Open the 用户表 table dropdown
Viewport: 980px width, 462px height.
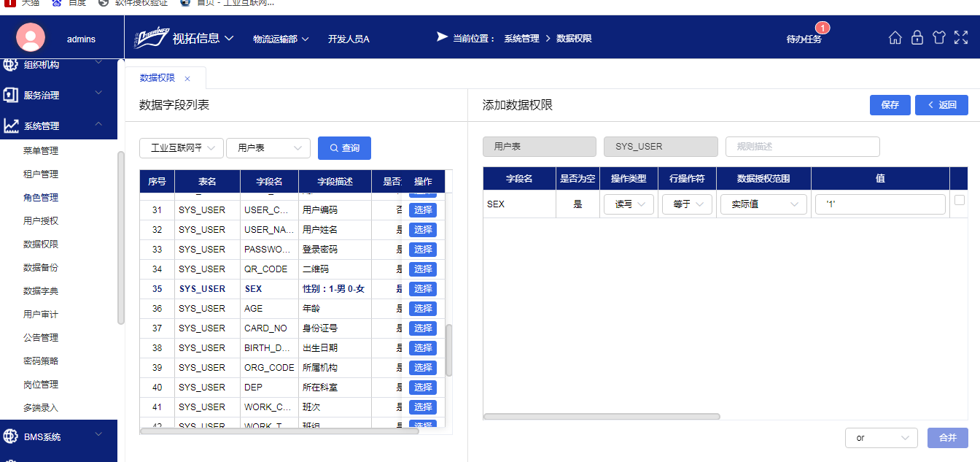[268, 148]
